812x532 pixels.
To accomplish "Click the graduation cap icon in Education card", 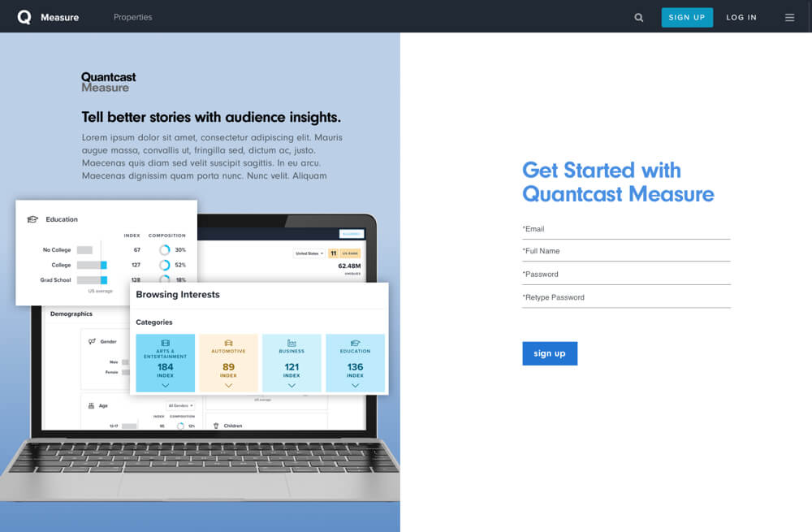I will point(355,343).
